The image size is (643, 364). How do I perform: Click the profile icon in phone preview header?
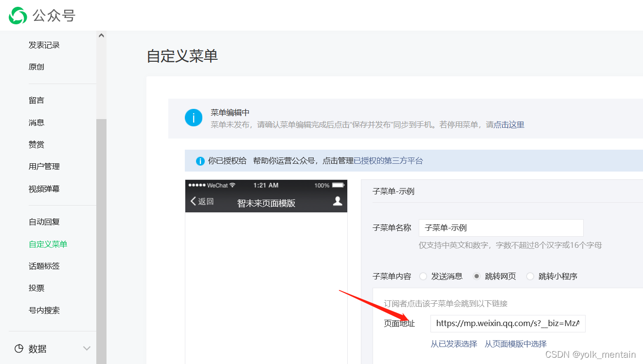tap(338, 201)
